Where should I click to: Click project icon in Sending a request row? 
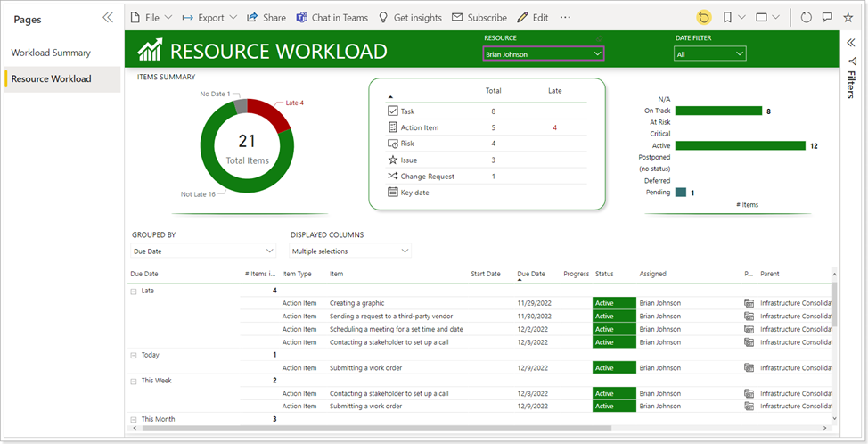(749, 317)
